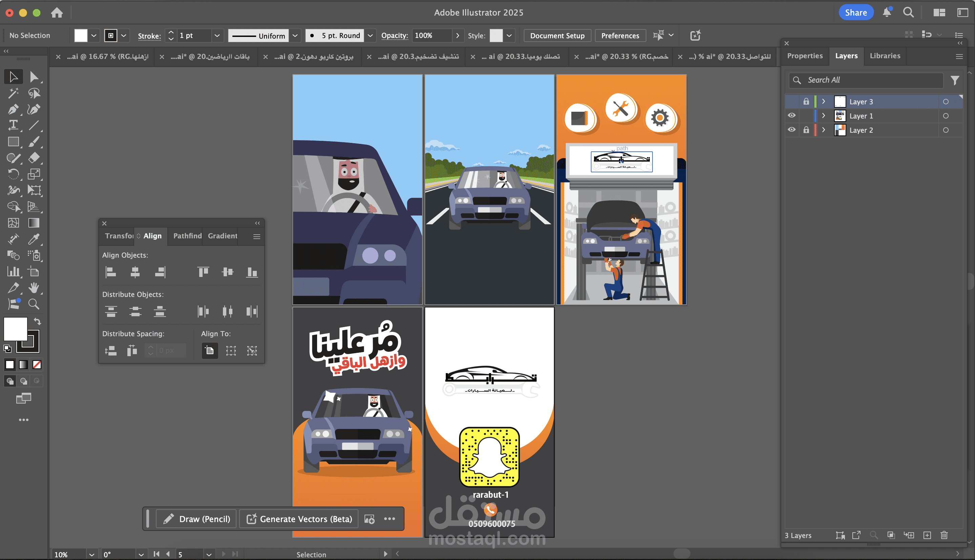Image resolution: width=975 pixels, height=560 pixels.
Task: Delete selection with Layers trash icon
Action: [944, 535]
